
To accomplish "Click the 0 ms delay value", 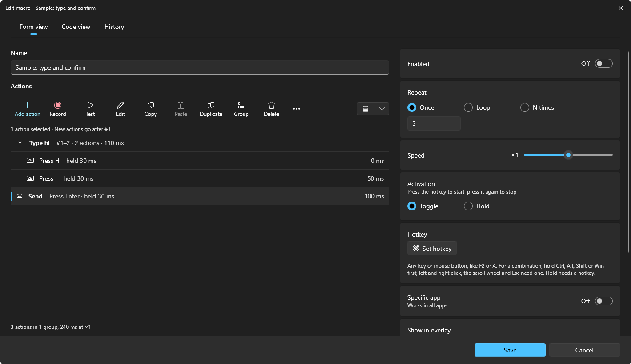I will (378, 161).
